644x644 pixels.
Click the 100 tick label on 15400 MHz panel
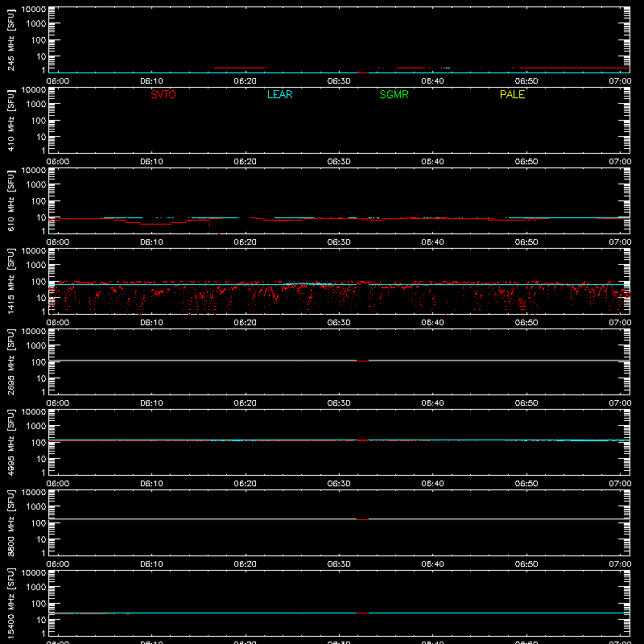coord(39,604)
